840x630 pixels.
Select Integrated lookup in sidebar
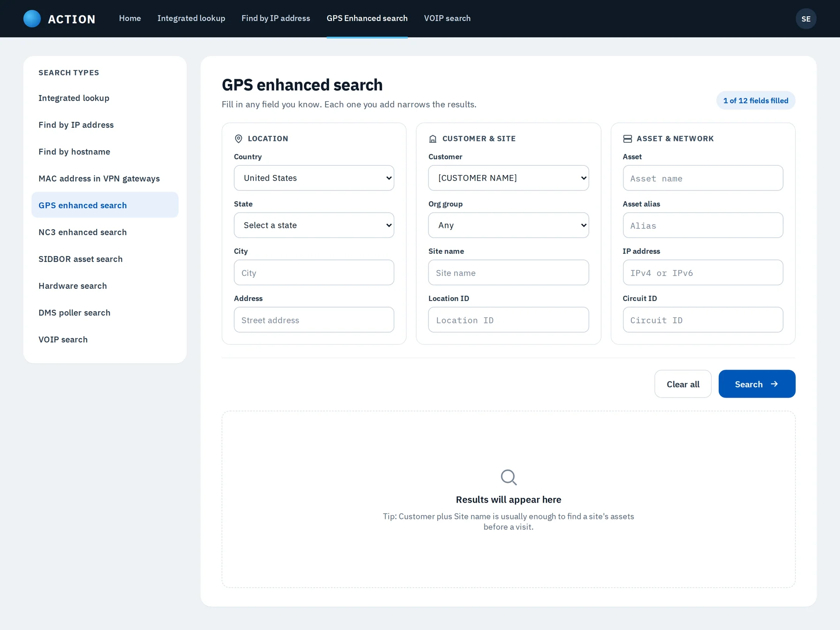click(x=105, y=98)
